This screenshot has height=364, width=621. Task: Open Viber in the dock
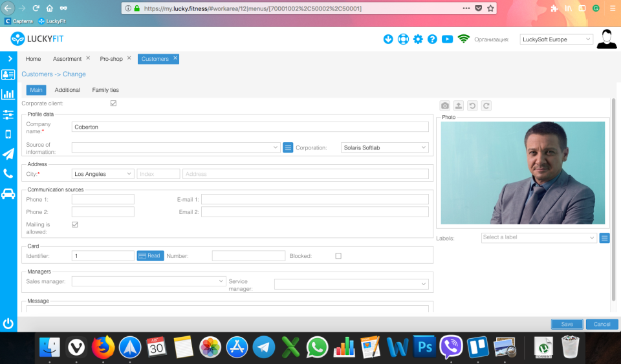[x=451, y=347]
